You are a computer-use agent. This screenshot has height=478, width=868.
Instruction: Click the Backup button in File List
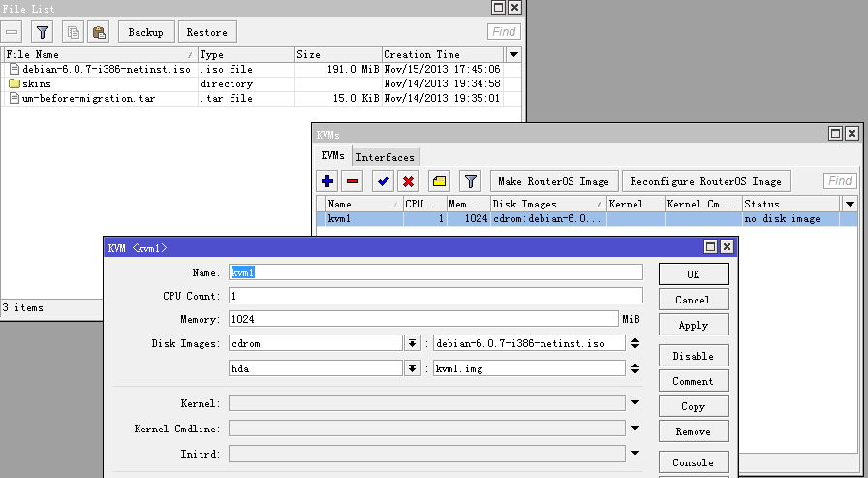pyautogui.click(x=146, y=32)
